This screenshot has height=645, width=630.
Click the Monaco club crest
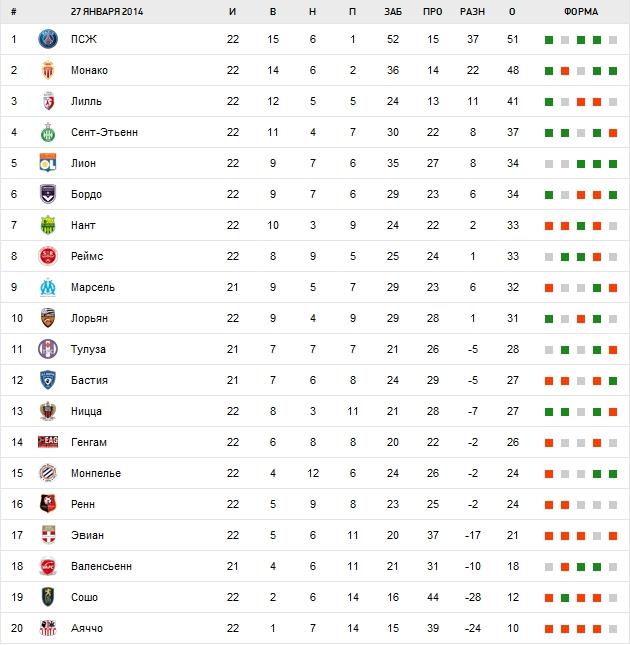pos(47,71)
